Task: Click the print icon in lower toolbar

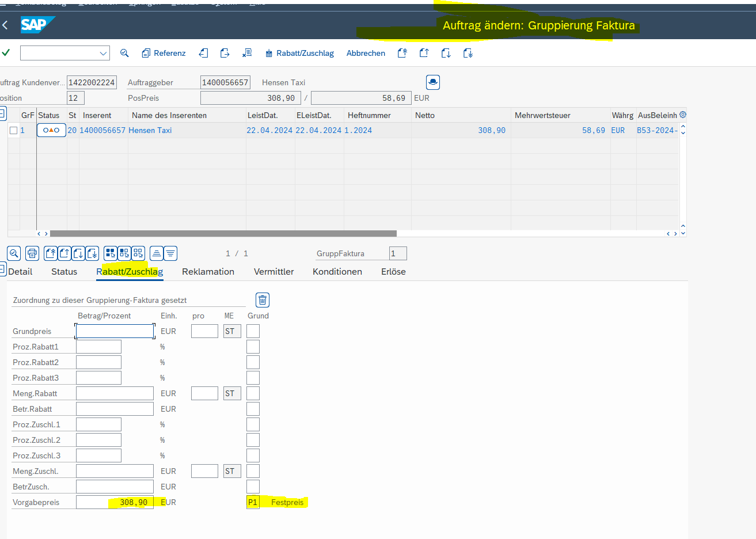Action: point(32,253)
